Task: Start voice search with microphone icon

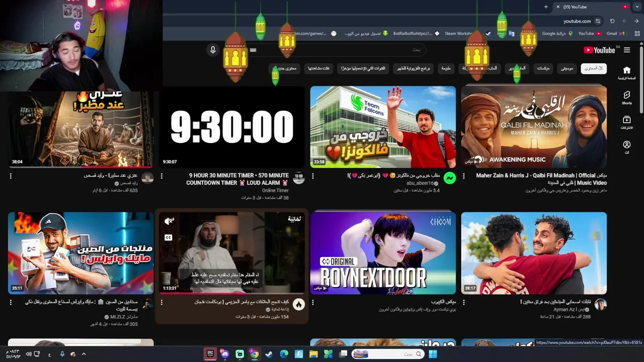Action: [x=213, y=50]
